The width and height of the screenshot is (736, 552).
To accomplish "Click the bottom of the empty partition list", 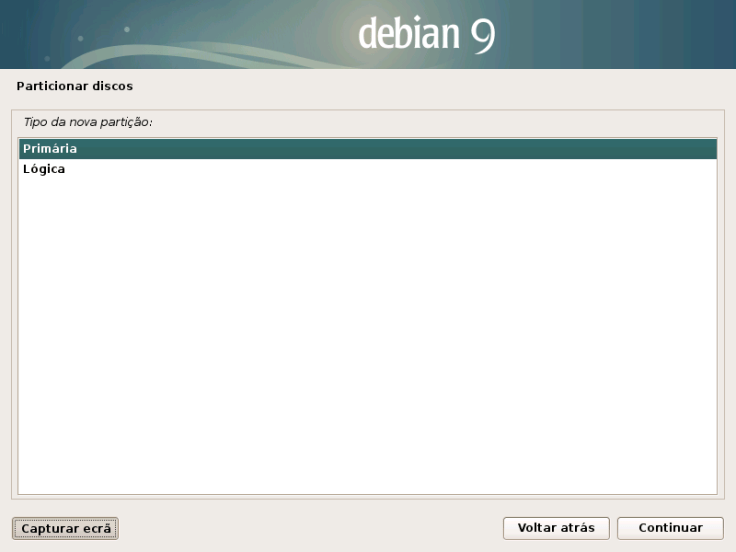I will point(367,480).
